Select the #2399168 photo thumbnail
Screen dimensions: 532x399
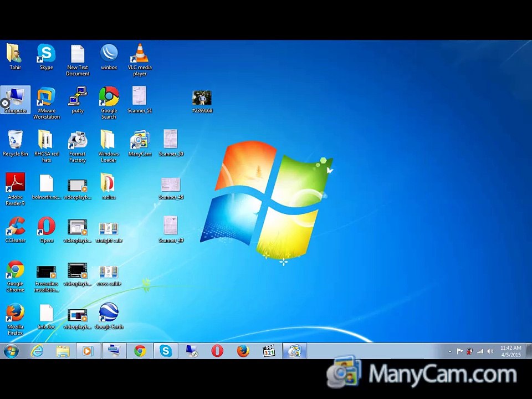point(202,101)
